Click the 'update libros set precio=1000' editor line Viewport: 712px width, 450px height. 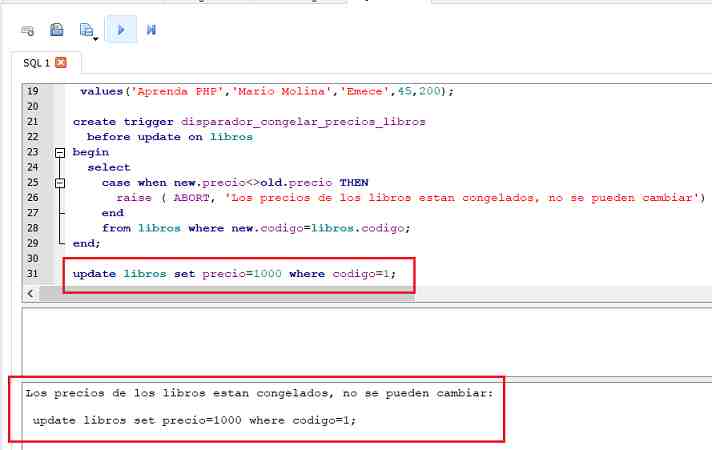click(x=234, y=274)
